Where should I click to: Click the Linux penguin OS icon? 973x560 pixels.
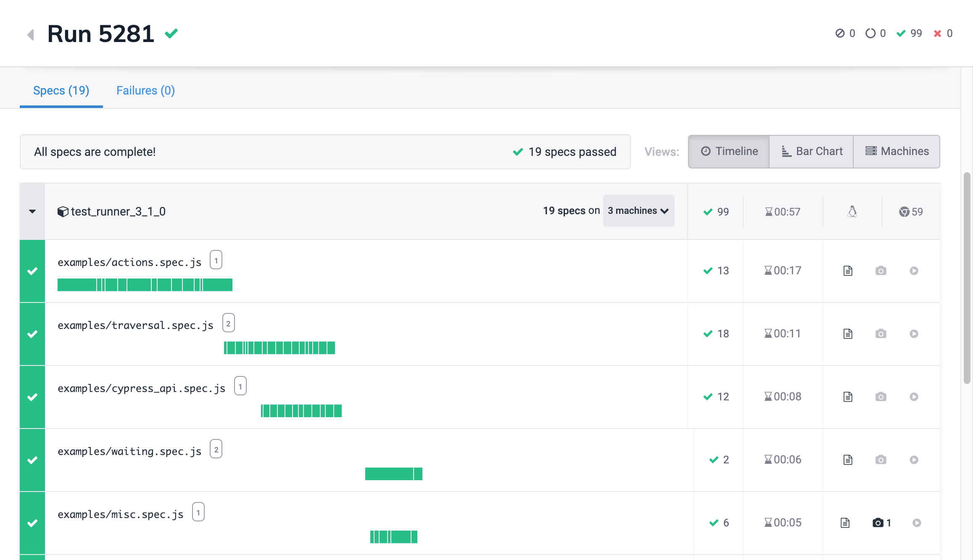[x=853, y=211]
